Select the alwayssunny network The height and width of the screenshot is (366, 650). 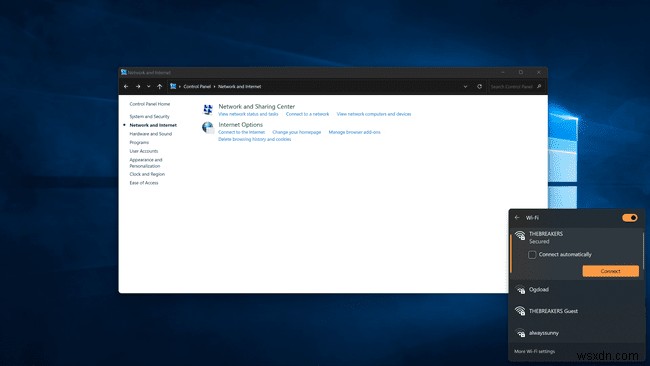point(576,333)
